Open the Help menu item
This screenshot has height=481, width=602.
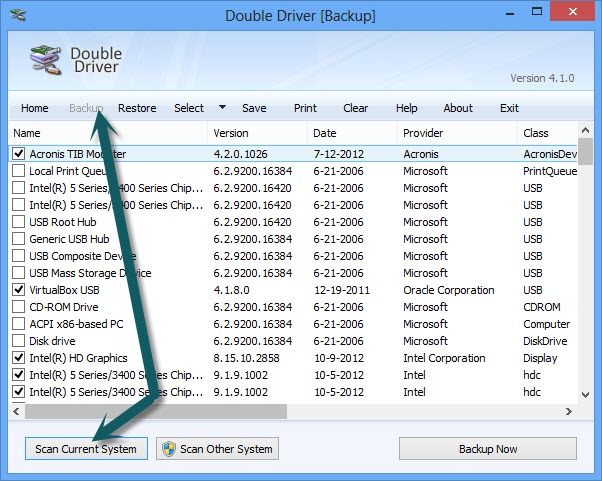pos(407,108)
